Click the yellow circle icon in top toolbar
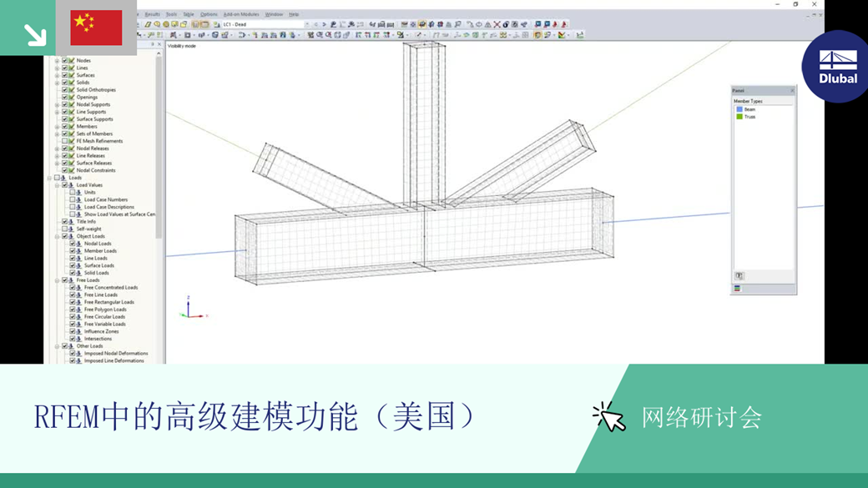Screen dimensions: 868x488 pyautogui.click(x=165, y=24)
